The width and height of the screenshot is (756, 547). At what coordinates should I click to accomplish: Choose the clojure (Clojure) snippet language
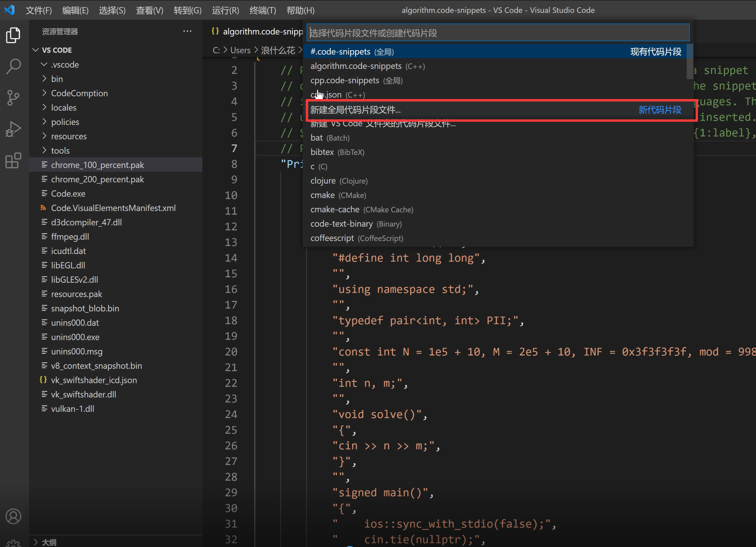click(496, 181)
